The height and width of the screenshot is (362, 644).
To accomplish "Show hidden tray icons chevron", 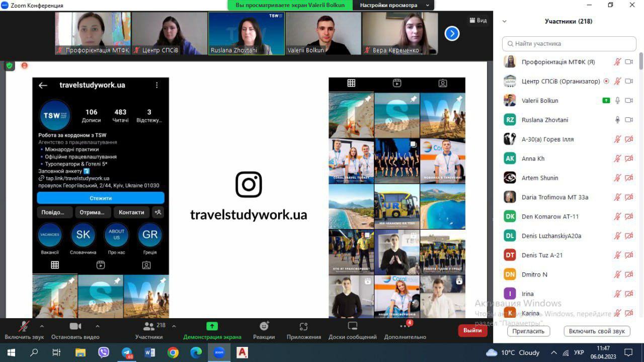I will pos(553,352).
